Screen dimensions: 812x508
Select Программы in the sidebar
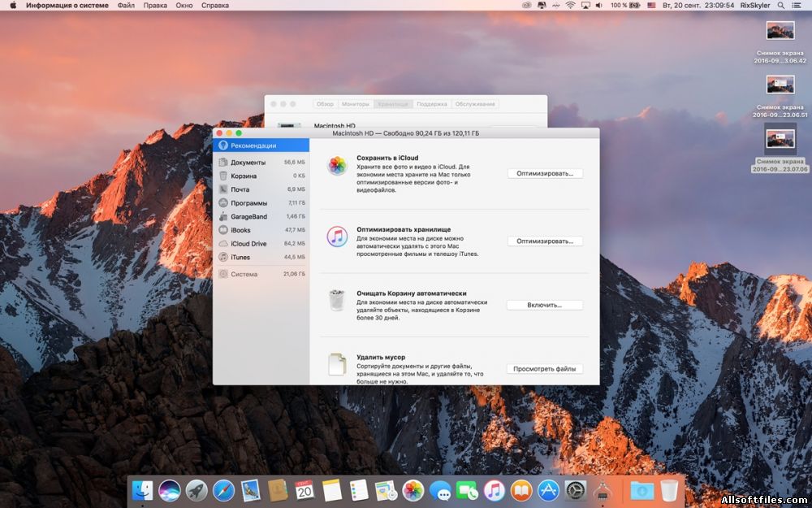261,202
